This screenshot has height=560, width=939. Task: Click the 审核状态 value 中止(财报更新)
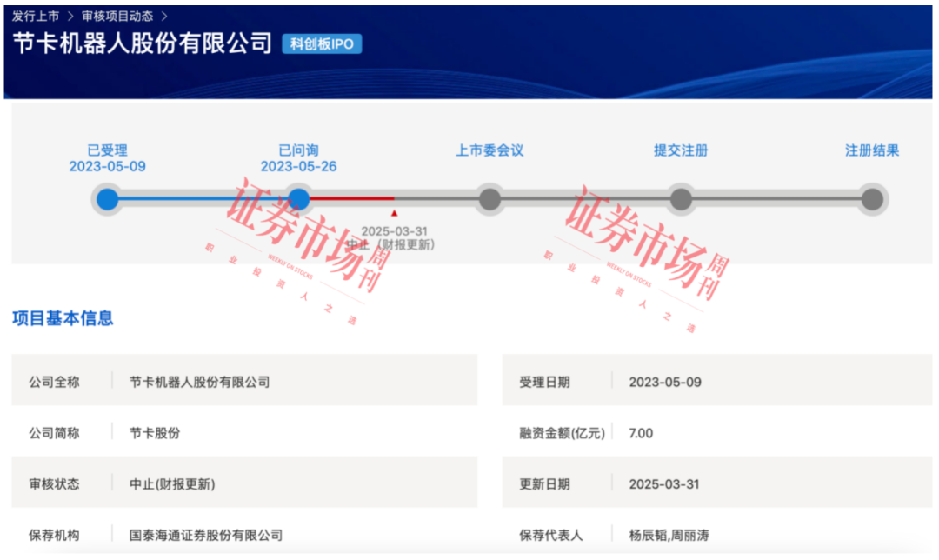172,484
